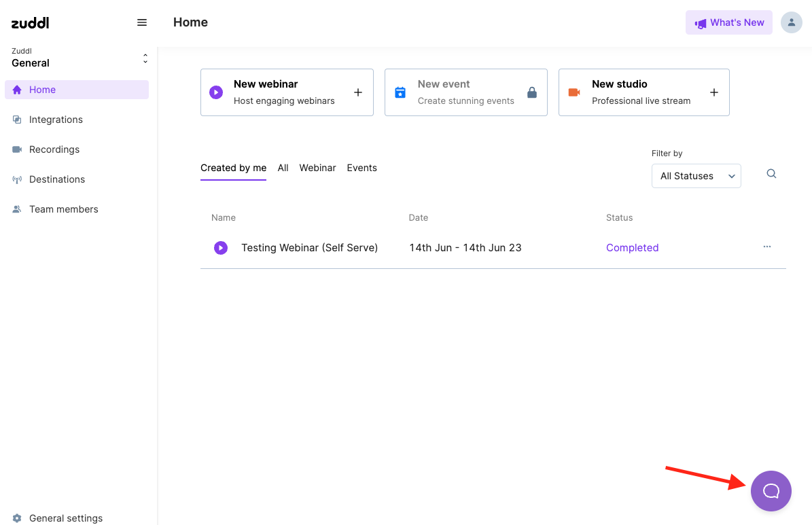This screenshot has height=525, width=812.
Task: Collapse sidebar with hamburger menu icon
Action: pyautogui.click(x=142, y=22)
